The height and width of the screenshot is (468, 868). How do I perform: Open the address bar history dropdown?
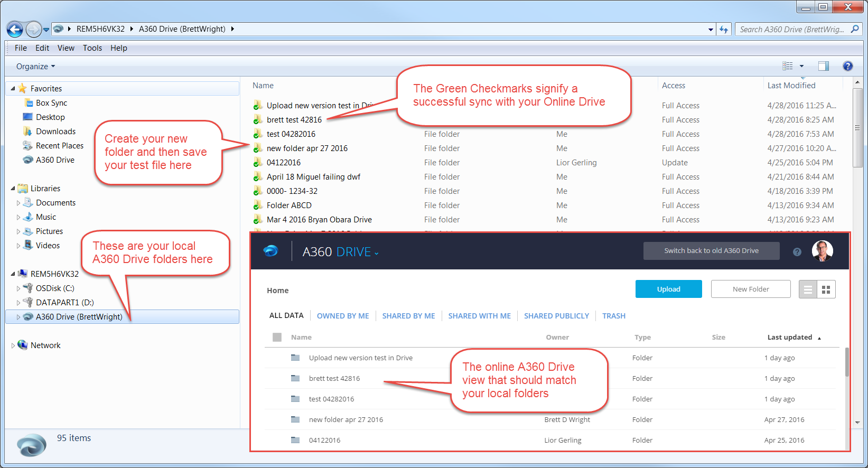(711, 30)
